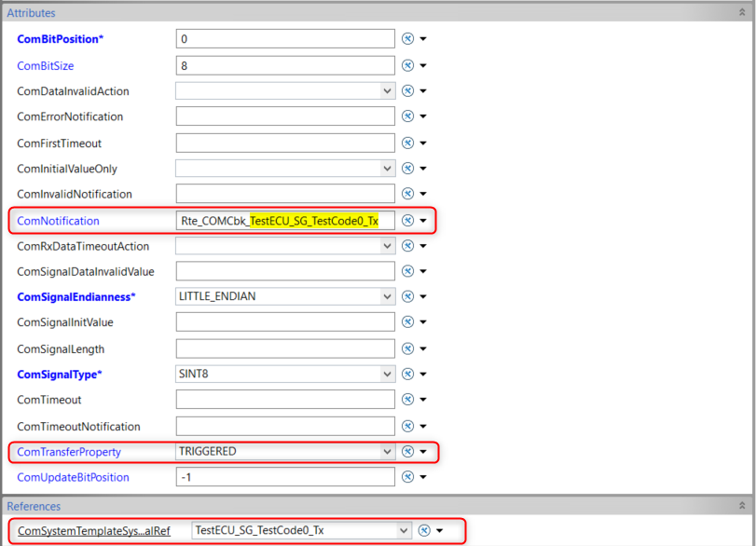This screenshot has height=546, width=756.
Task: Click the tool icon beside ComTransferProperty
Action: point(408,451)
